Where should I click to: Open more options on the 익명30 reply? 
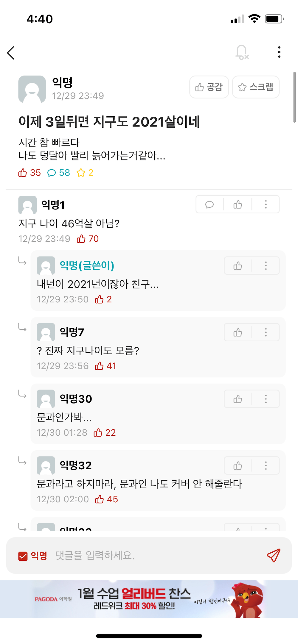(x=266, y=399)
